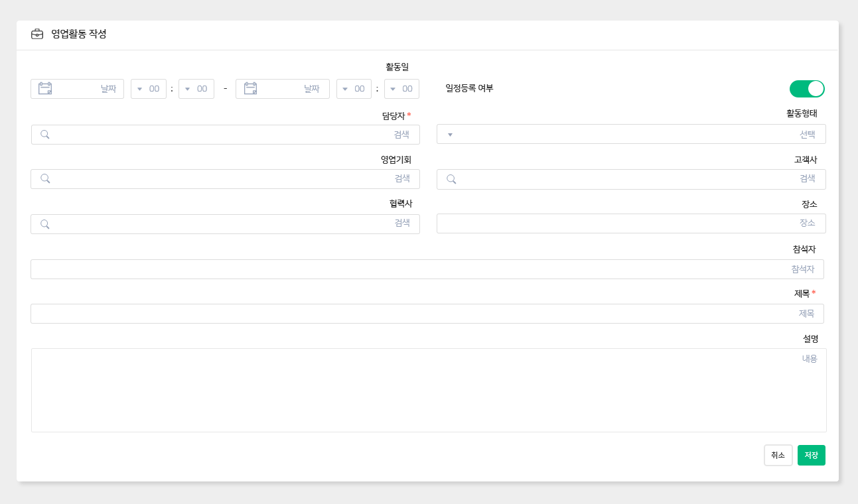Focus the 장소 input field

click(x=630, y=223)
